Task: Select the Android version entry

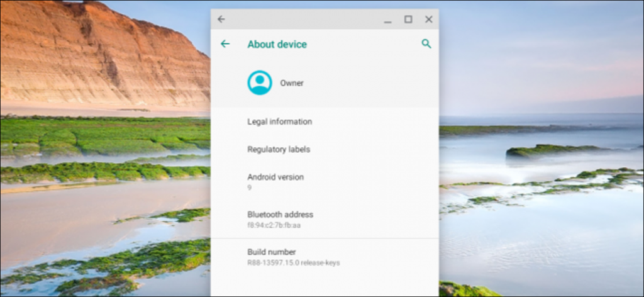Action: [325, 182]
